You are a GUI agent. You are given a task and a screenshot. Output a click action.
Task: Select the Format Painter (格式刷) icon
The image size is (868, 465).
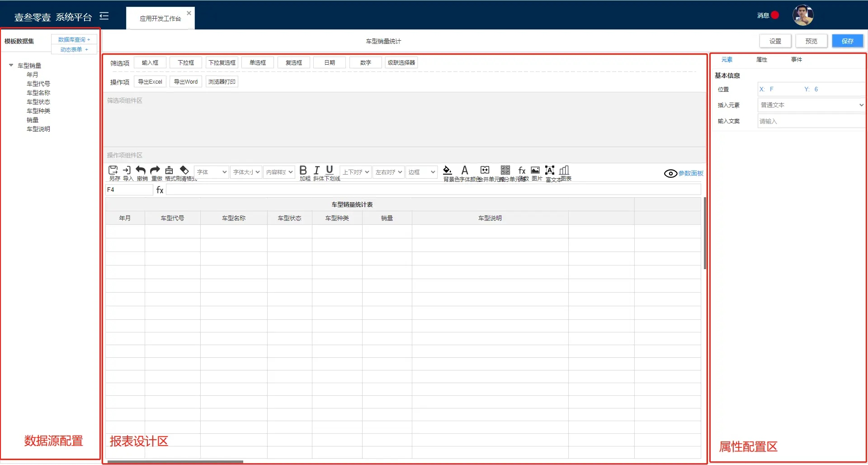pos(169,170)
